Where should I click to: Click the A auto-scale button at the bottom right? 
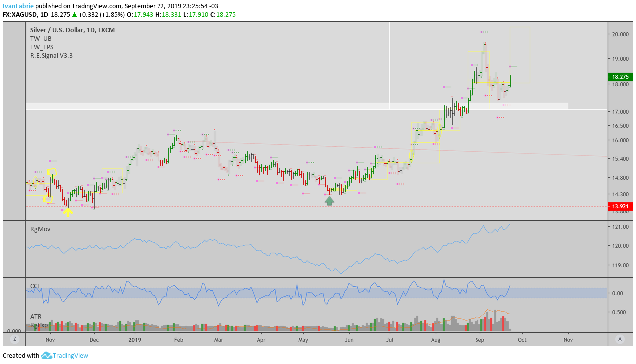pos(620,339)
